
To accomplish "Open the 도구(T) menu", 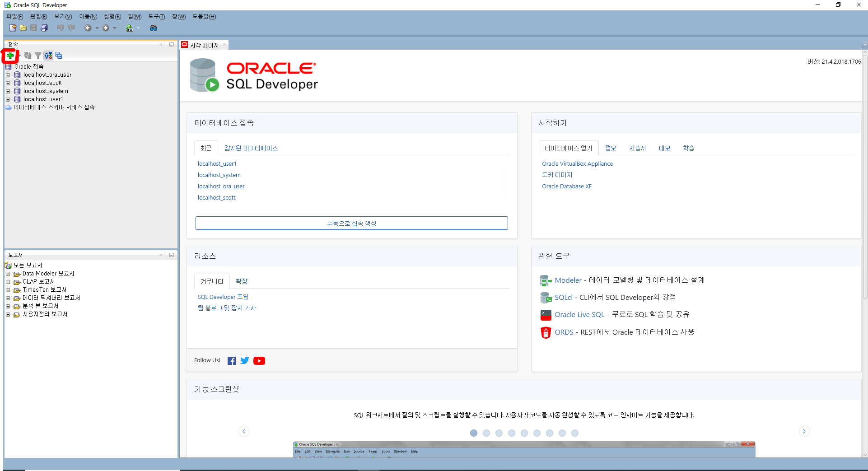I will 157,17.
